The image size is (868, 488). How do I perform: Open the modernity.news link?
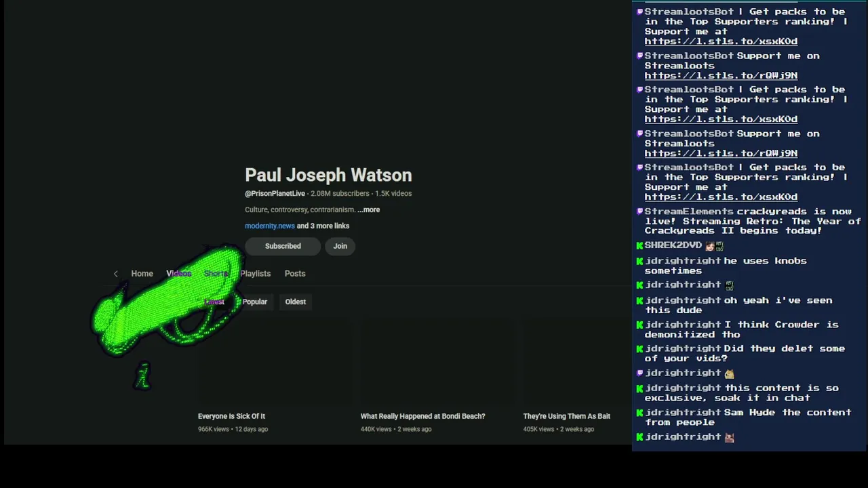[270, 226]
